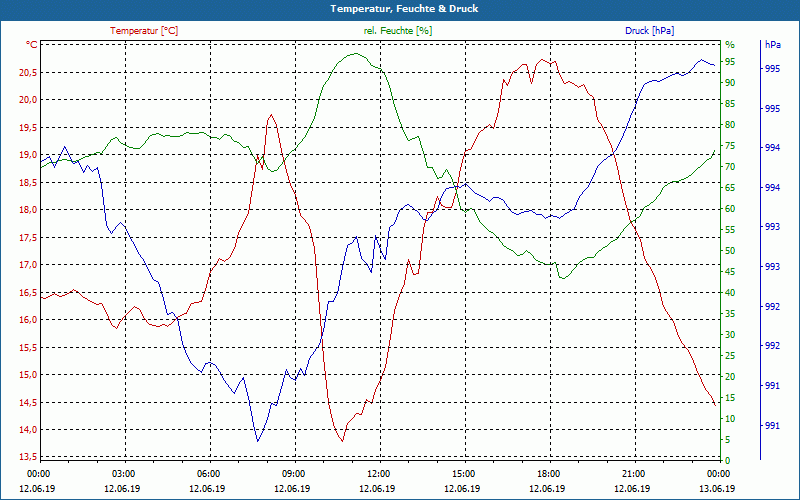
Task: Click the "19,0" temperature axis value
Action: 28,155
